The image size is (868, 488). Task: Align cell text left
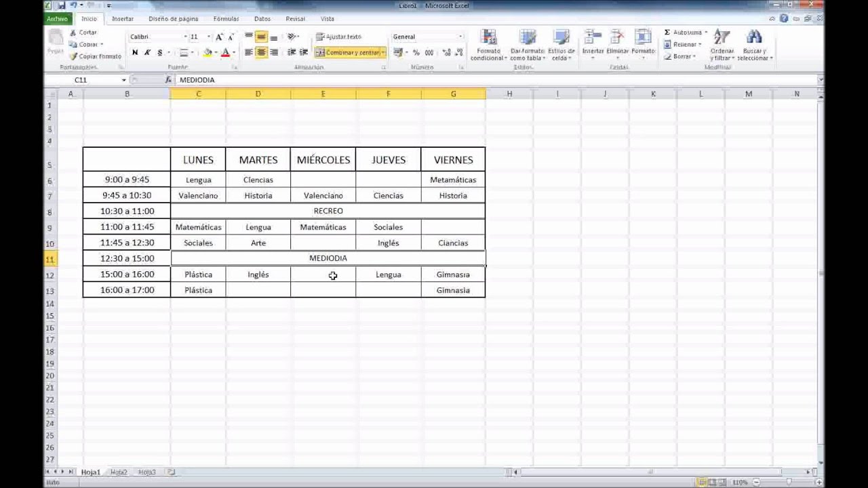249,52
